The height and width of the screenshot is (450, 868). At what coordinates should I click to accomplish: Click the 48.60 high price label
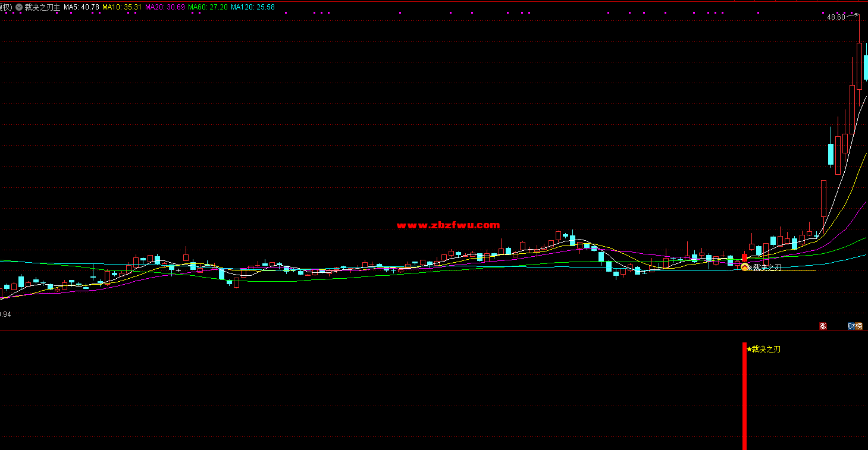click(x=835, y=17)
